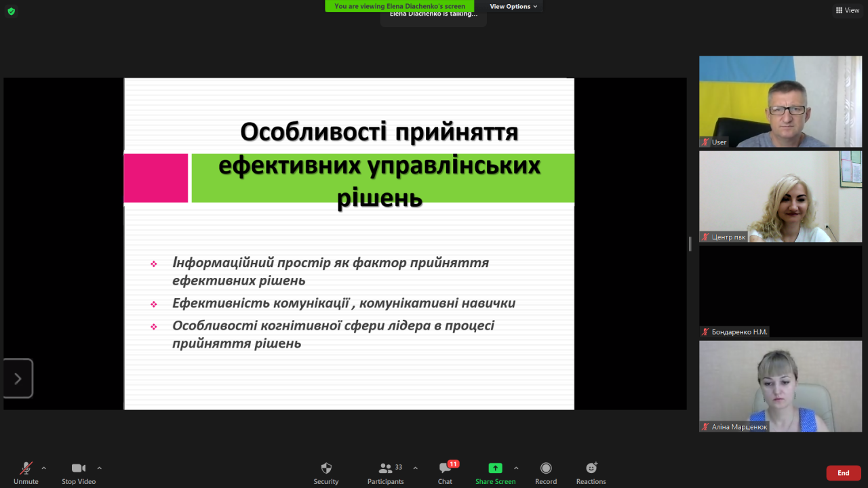Click the right arrow panel expander button
Image resolution: width=868 pixels, height=488 pixels.
pyautogui.click(x=18, y=378)
